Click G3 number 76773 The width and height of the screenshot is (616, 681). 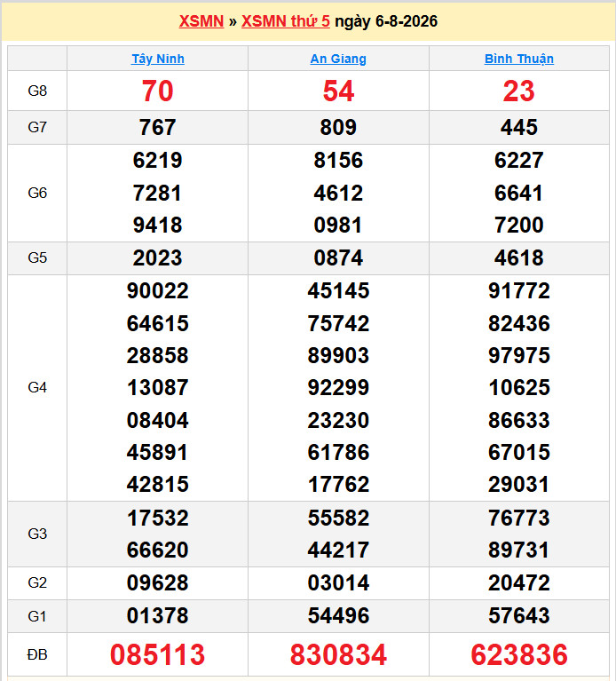[519, 519]
